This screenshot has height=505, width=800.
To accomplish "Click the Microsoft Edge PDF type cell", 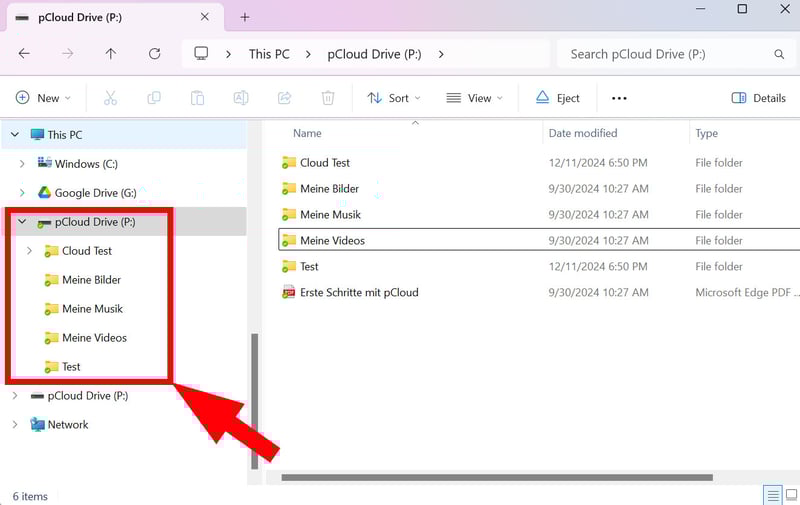I will tap(745, 292).
